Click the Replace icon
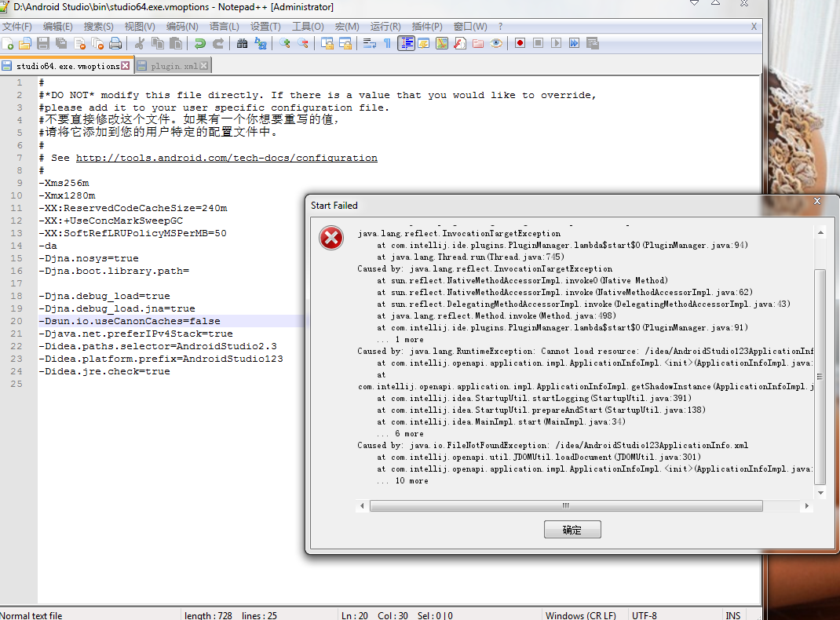This screenshot has width=840, height=620. click(261, 43)
